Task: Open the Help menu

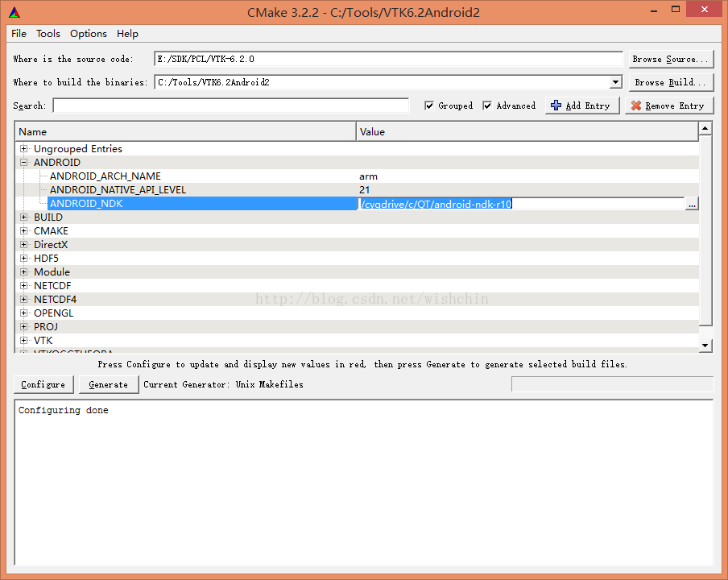Action: pyautogui.click(x=127, y=34)
